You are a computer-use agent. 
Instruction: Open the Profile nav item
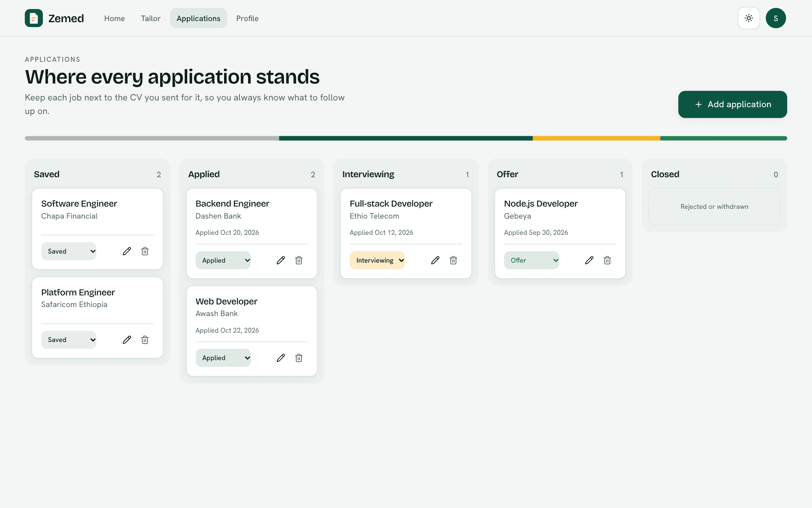coord(247,18)
